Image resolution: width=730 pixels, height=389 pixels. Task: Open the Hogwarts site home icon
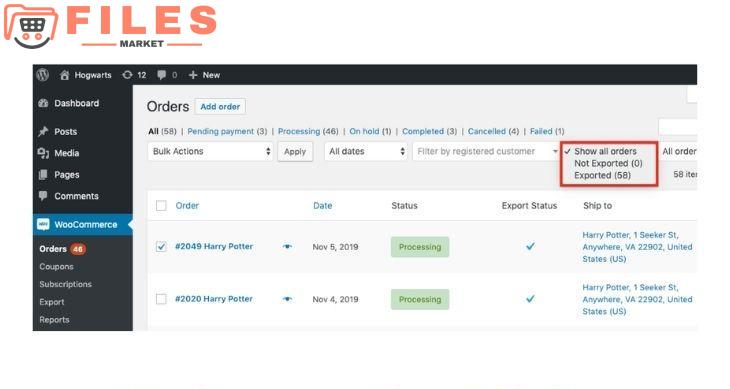pyautogui.click(x=65, y=75)
